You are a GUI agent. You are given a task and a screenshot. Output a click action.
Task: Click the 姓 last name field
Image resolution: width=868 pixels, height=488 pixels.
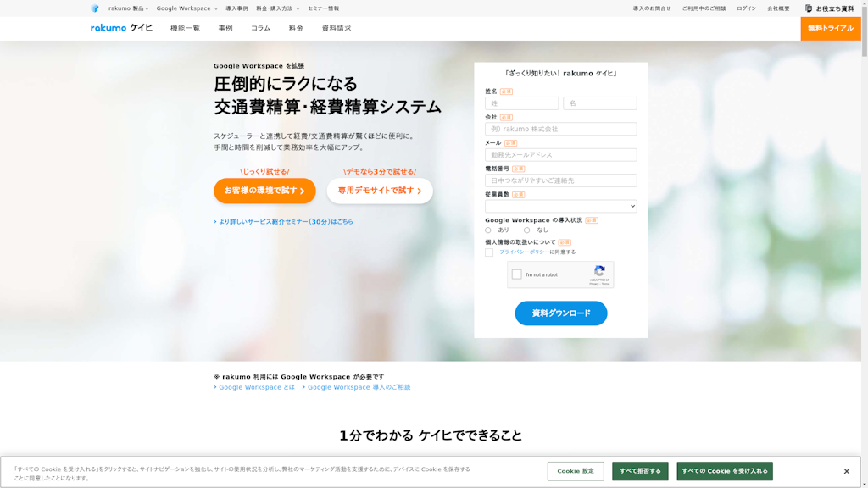520,103
